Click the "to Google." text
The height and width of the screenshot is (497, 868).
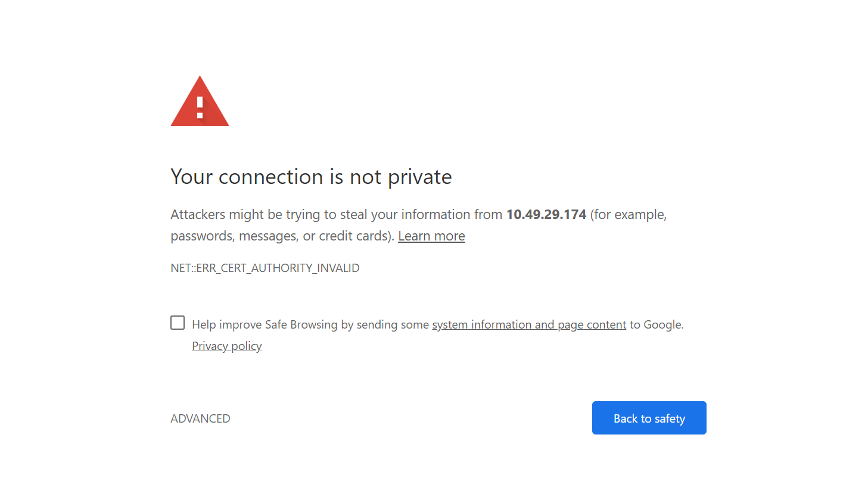pos(657,325)
